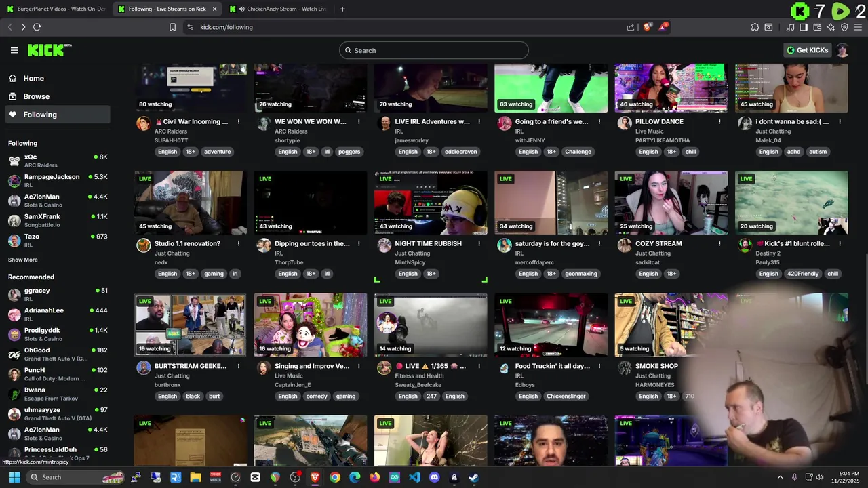Open the Leo AI sparkle icon

point(831,27)
